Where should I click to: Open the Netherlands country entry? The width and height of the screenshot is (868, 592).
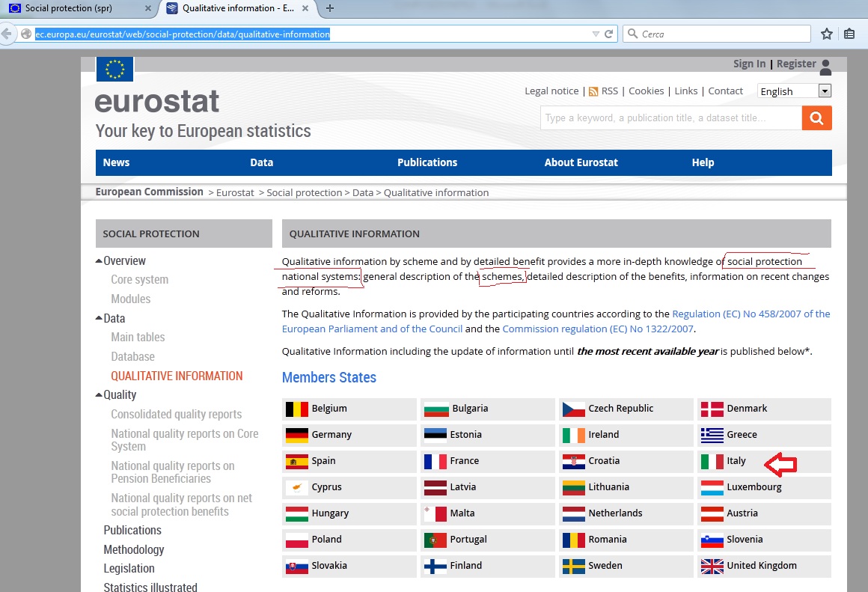click(626, 513)
